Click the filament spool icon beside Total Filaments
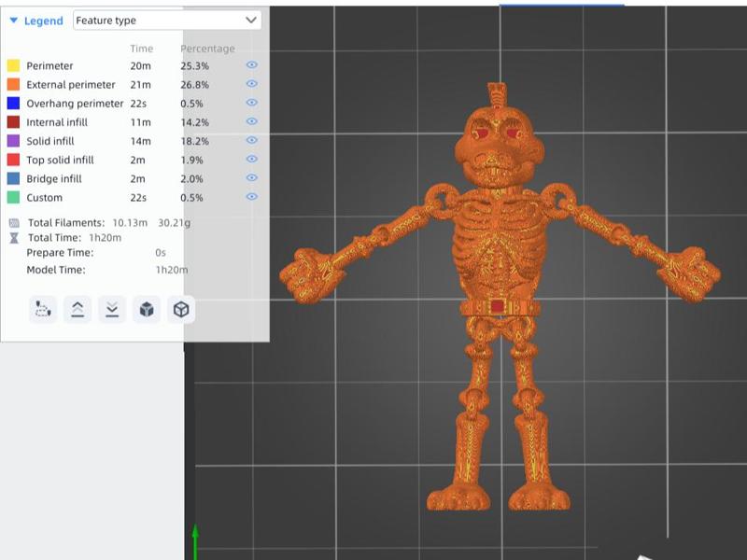The width and height of the screenshot is (747, 560). [x=13, y=223]
